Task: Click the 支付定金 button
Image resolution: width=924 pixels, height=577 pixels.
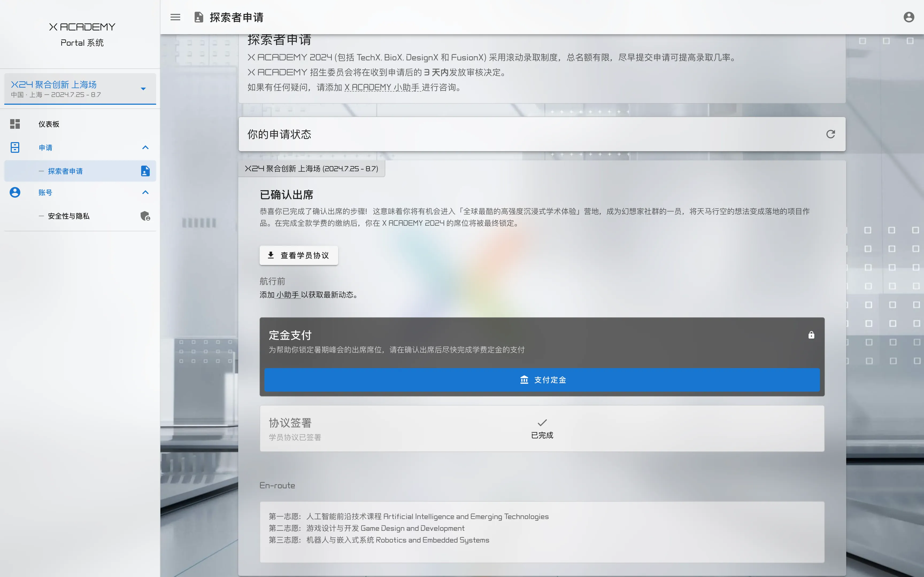Action: [542, 380]
